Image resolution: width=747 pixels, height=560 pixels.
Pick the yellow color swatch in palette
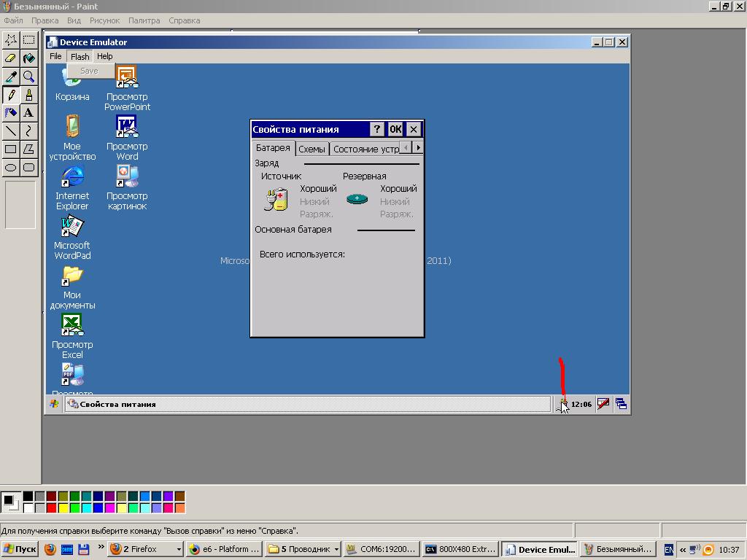tap(63, 507)
